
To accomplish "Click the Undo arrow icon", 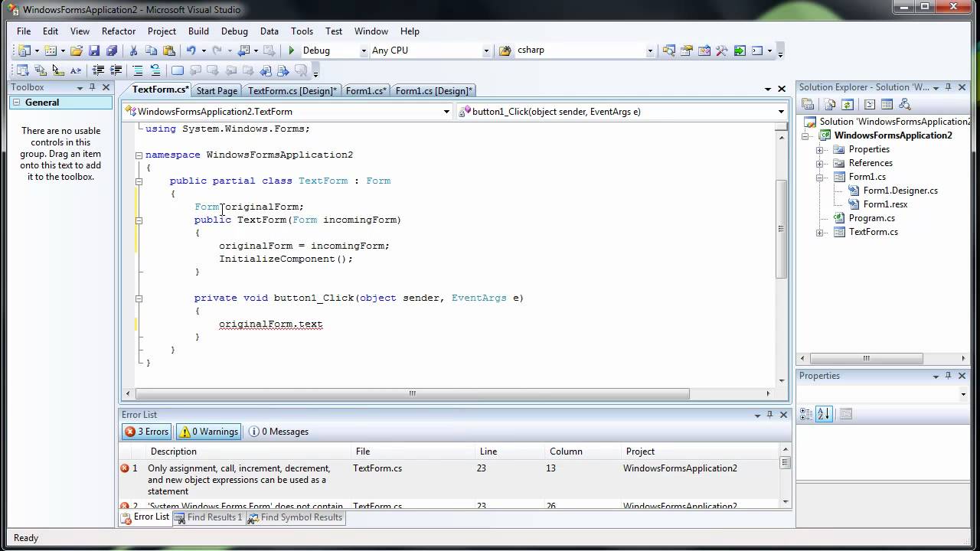I will 191,51.
